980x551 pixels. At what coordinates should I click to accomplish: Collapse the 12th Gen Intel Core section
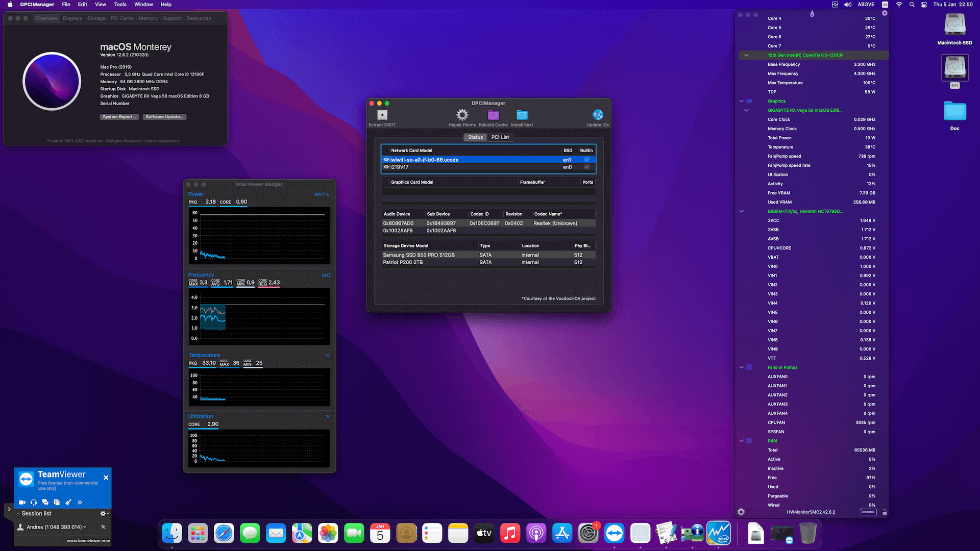[746, 55]
